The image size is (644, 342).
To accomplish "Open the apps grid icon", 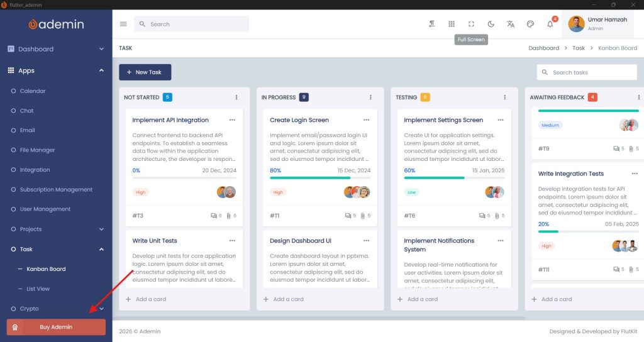I will [452, 24].
